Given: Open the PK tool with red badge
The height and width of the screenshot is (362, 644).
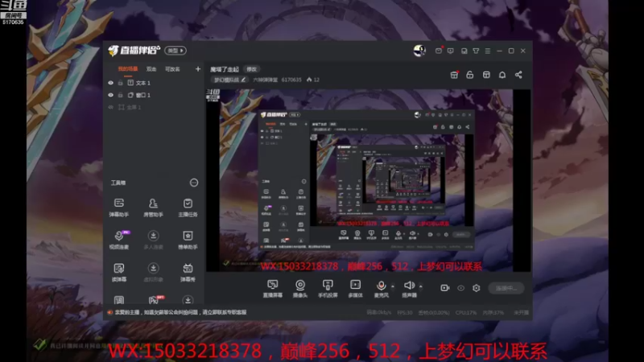Looking at the screenshot, I should click(155, 299).
